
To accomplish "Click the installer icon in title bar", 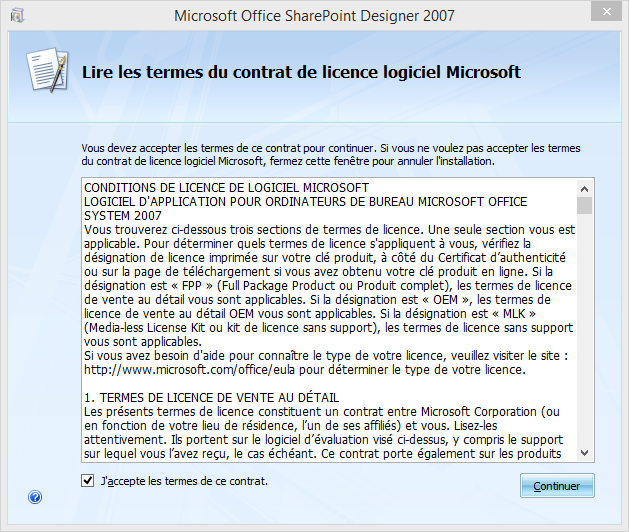I will (17, 16).
